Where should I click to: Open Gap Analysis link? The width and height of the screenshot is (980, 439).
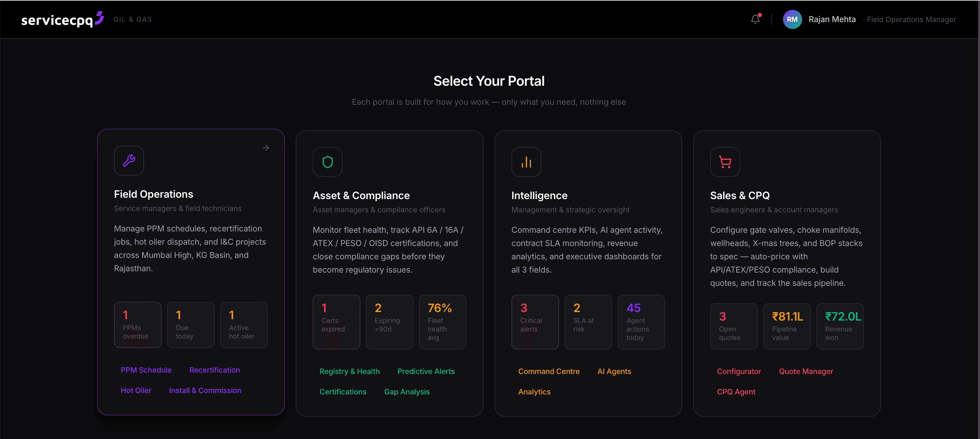click(407, 392)
